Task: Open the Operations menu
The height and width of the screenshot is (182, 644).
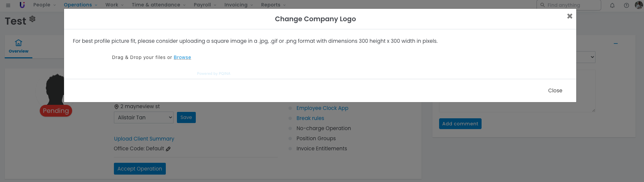Action: click(81, 5)
